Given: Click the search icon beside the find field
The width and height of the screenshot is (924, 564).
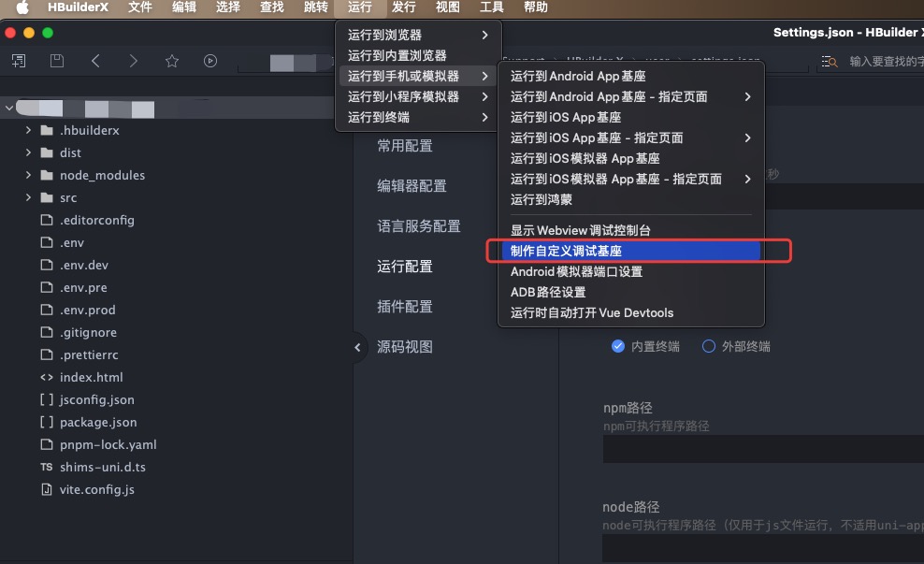Looking at the screenshot, I should coord(830,62).
